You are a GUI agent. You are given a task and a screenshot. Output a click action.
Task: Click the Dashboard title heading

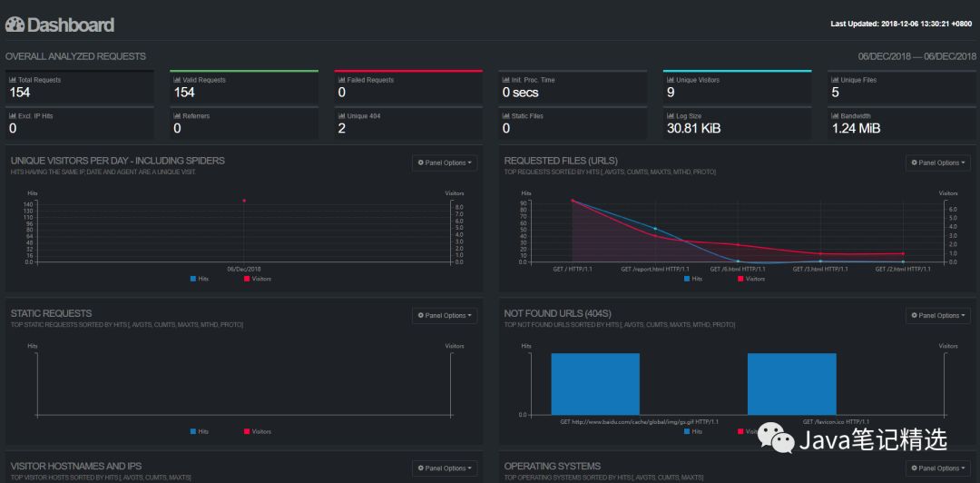pyautogui.click(x=71, y=25)
